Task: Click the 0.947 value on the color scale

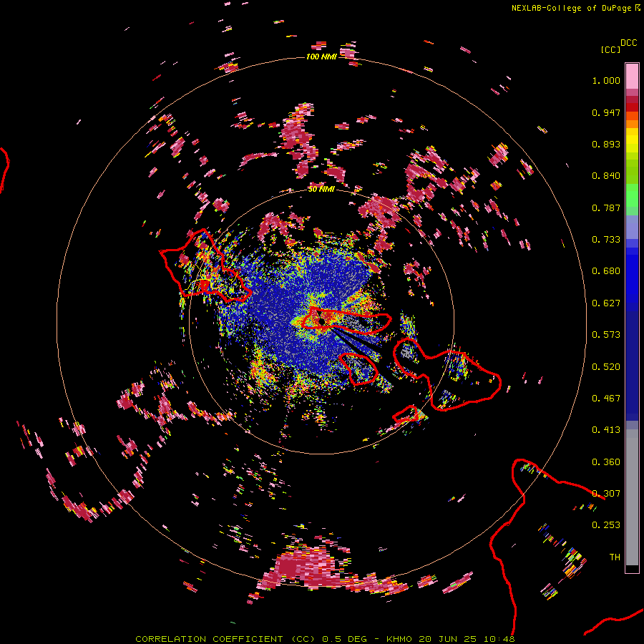Action: 606,112
